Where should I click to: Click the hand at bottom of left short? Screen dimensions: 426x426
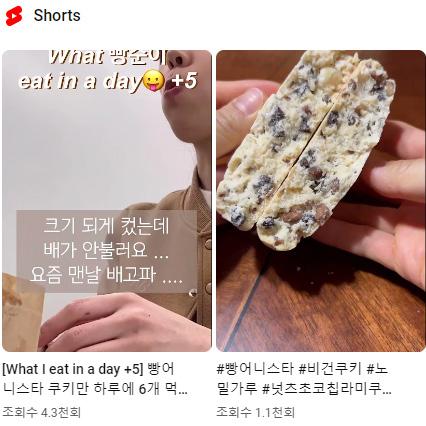(x=123, y=323)
